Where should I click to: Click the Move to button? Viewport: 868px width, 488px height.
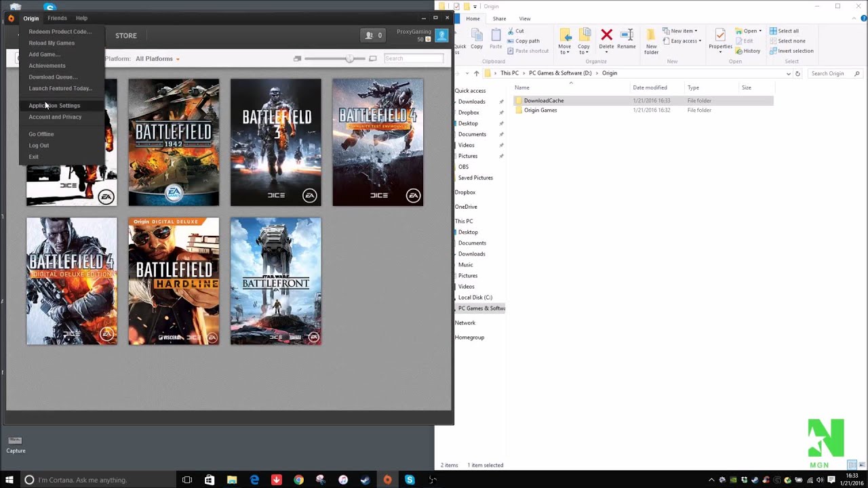pos(564,41)
